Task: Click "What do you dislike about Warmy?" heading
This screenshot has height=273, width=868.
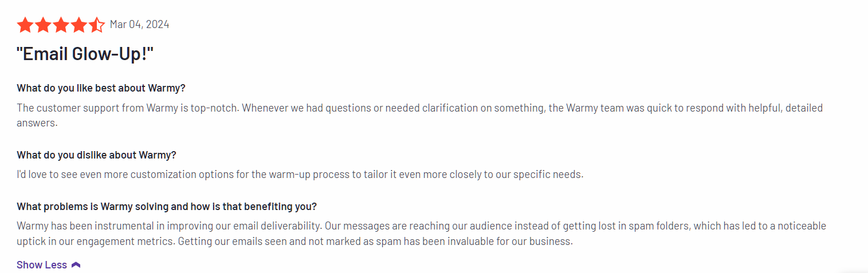Action: point(96,155)
